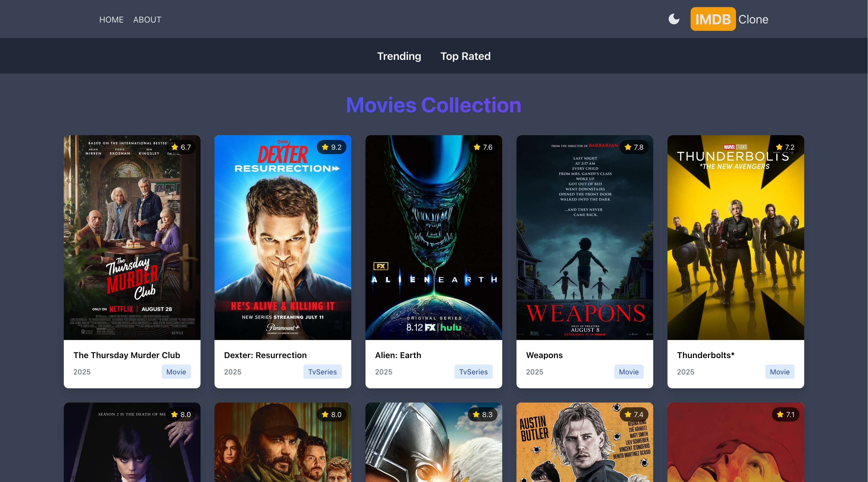
Task: Click the Movies Collection heading
Action: point(434,105)
